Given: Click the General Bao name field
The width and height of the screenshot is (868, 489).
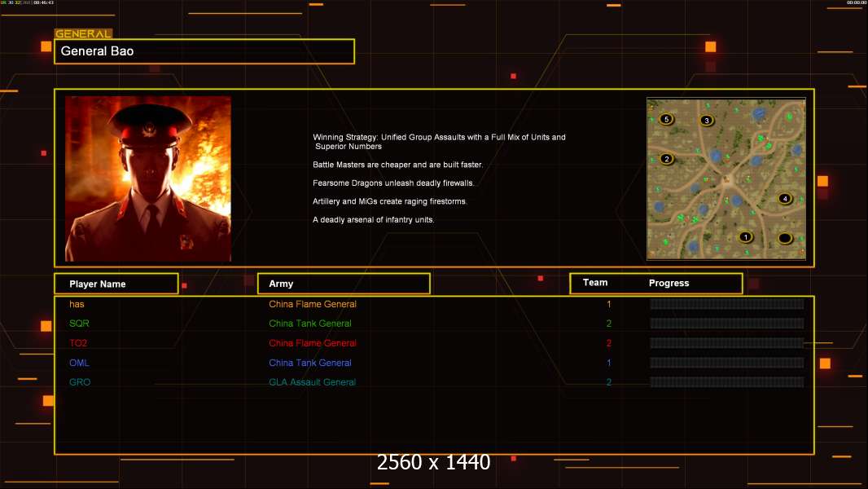Looking at the screenshot, I should [204, 51].
